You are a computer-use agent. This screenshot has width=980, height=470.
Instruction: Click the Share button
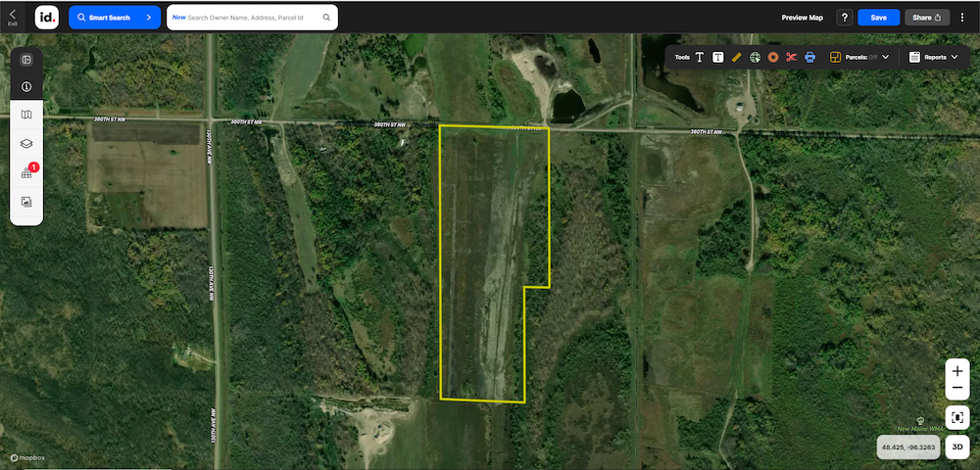pos(927,18)
